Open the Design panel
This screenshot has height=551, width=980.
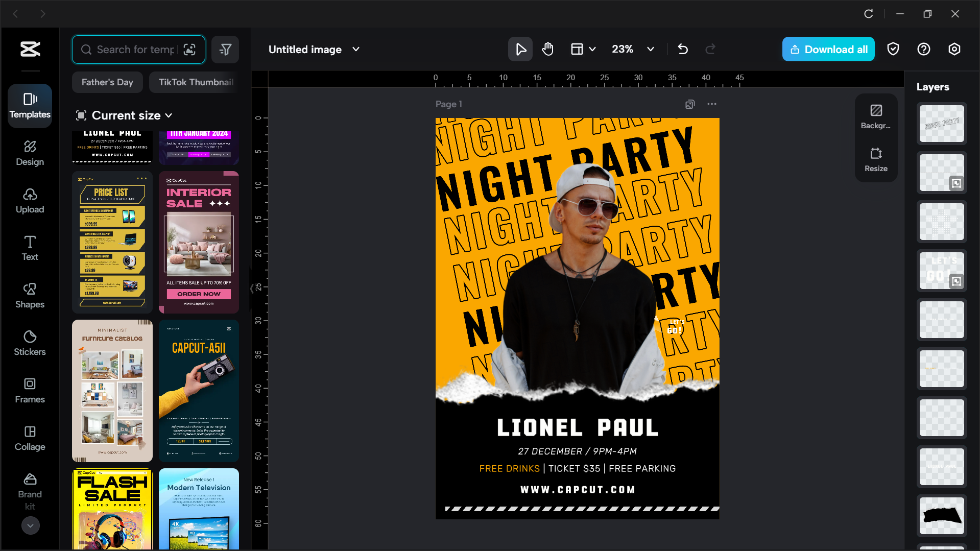point(30,153)
